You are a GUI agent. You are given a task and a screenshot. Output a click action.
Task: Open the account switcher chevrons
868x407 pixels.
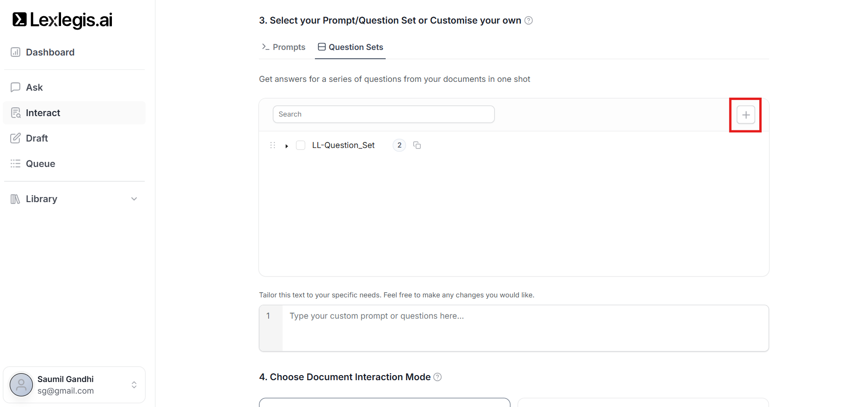click(x=134, y=385)
